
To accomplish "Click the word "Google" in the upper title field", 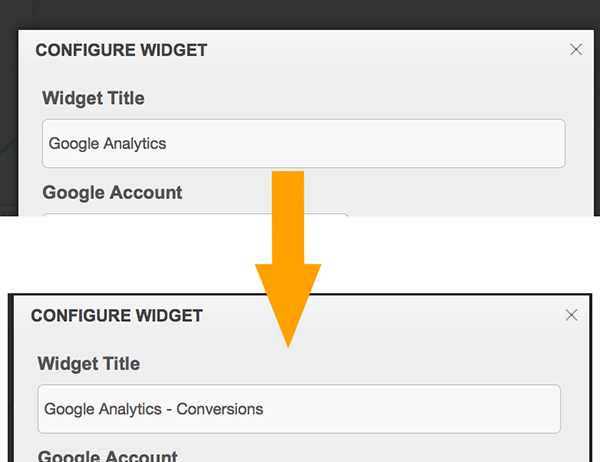I will point(74,144).
